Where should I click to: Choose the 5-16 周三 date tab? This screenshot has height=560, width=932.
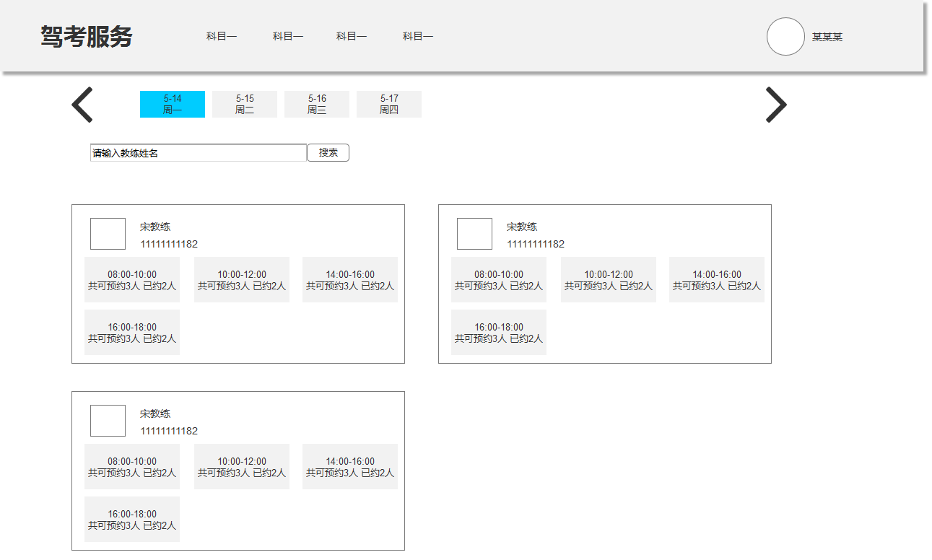[x=317, y=105]
